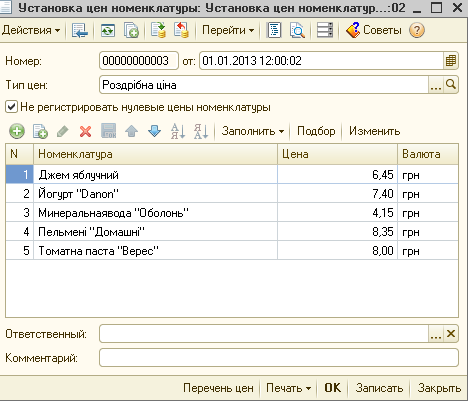Click price cell 6,45

tap(337, 175)
